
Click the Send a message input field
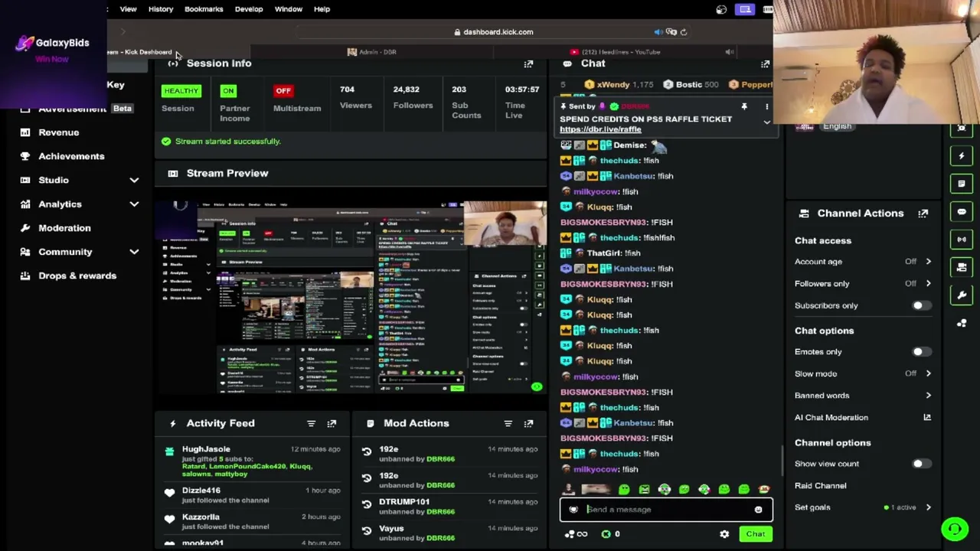[x=665, y=510]
